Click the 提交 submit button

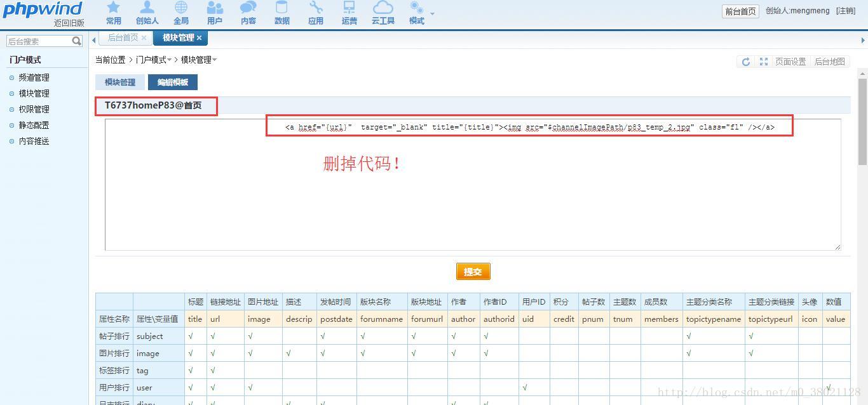pyautogui.click(x=473, y=272)
